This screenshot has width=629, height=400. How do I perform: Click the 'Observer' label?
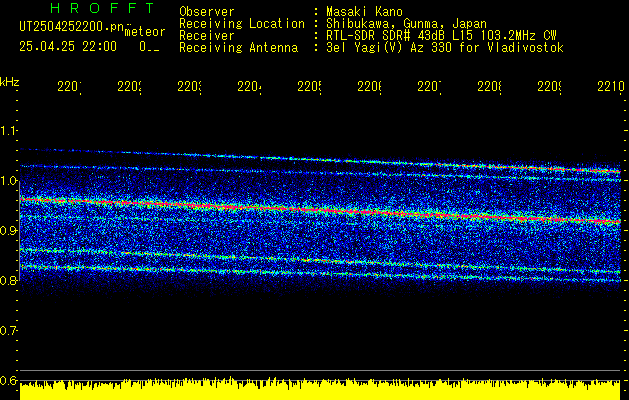coord(207,11)
